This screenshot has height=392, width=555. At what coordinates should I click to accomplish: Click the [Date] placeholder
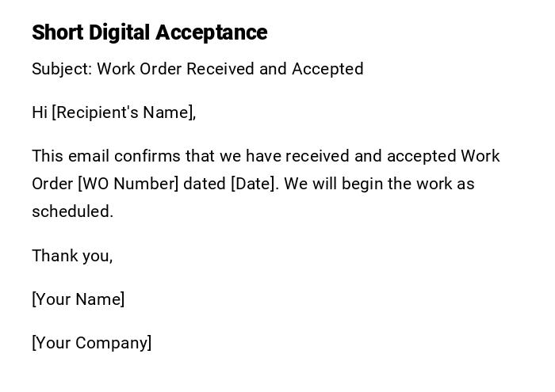pyautogui.click(x=254, y=184)
